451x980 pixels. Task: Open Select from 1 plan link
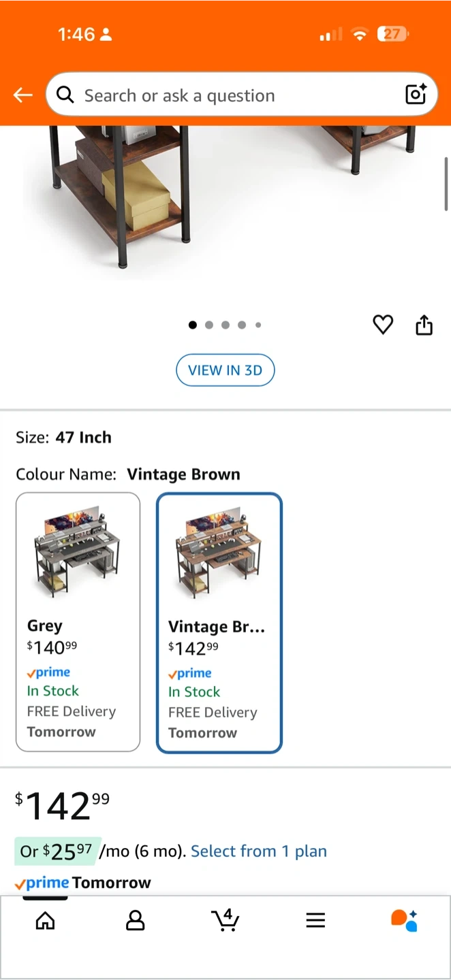click(x=259, y=851)
